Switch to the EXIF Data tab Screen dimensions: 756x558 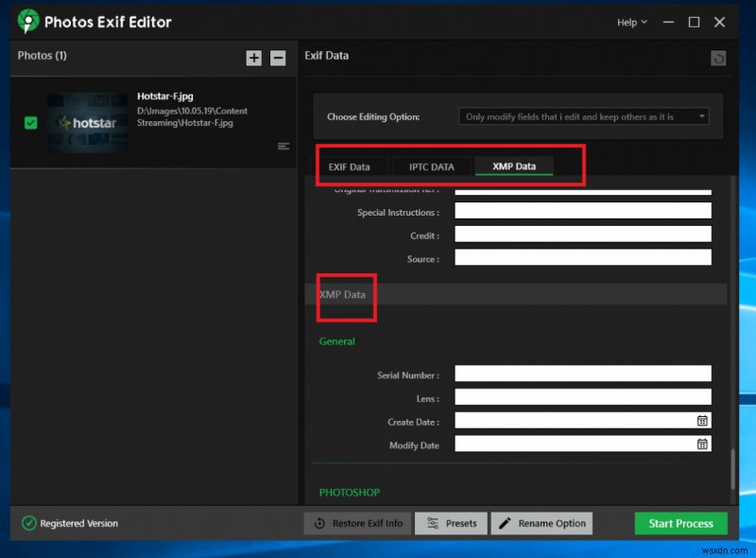[x=352, y=166]
